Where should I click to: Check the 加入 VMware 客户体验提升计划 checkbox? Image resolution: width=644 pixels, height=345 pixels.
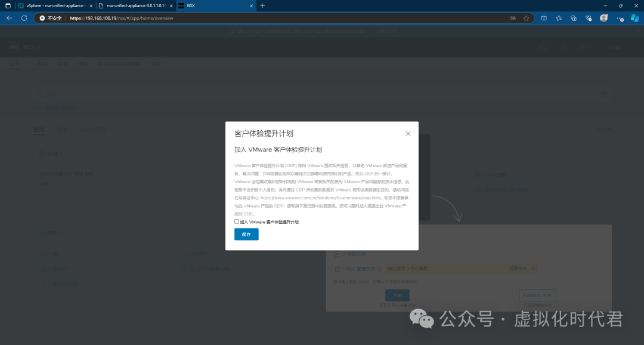click(x=237, y=221)
